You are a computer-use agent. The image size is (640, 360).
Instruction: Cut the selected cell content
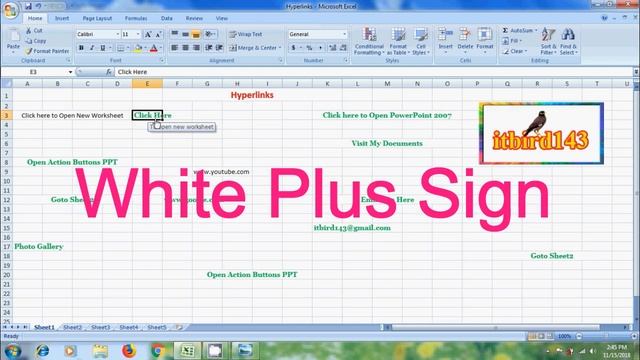34,31
